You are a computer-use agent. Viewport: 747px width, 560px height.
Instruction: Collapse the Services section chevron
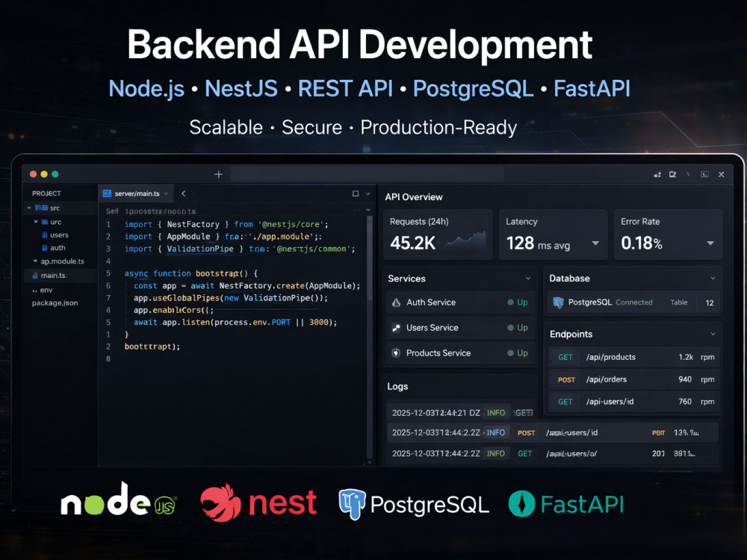pyautogui.click(x=528, y=279)
